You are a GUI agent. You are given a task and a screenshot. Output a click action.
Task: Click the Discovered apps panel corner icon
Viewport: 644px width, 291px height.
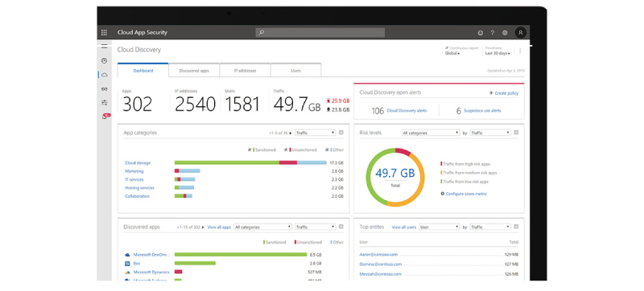(x=341, y=226)
